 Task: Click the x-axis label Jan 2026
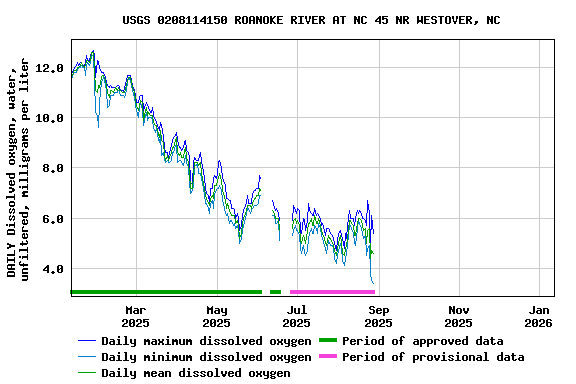coord(539,316)
